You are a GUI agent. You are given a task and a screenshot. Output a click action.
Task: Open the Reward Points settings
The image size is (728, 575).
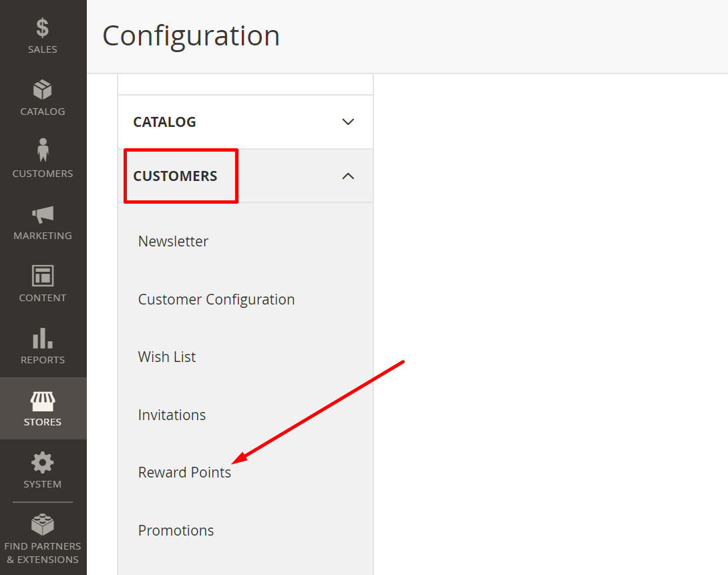184,472
